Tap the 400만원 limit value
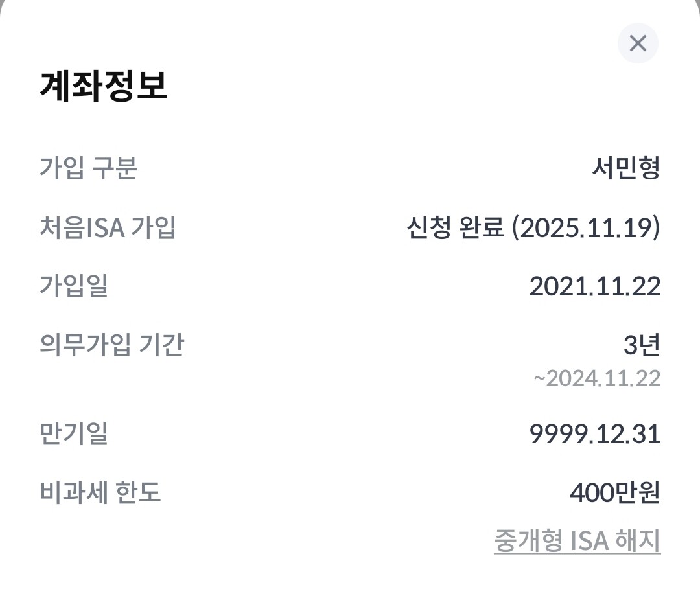Screen dimensions: 700x596 [x=614, y=493]
